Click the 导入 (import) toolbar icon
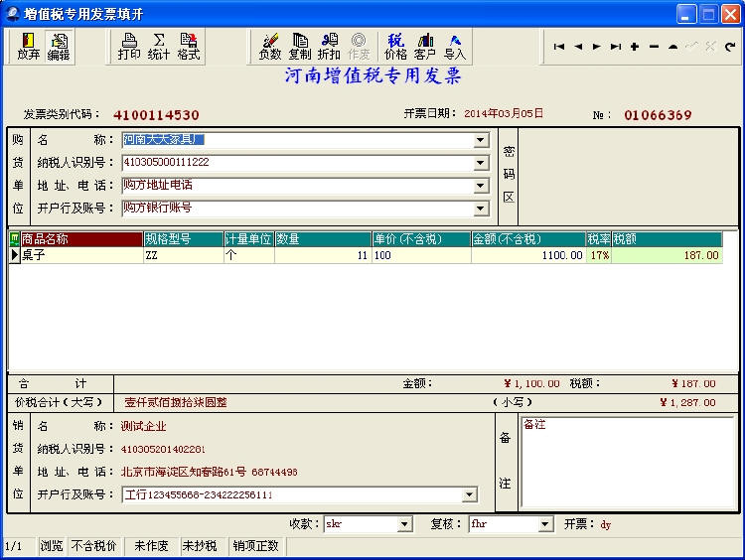The height and width of the screenshot is (560, 745). tap(455, 46)
